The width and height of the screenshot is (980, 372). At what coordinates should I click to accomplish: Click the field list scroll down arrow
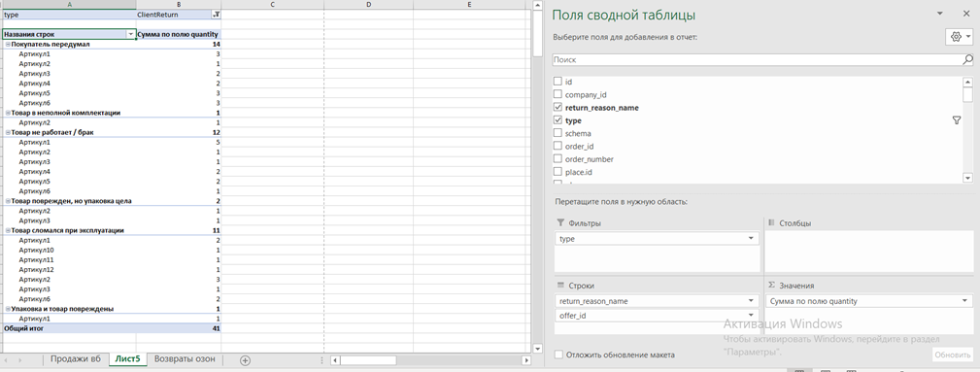coord(967,178)
